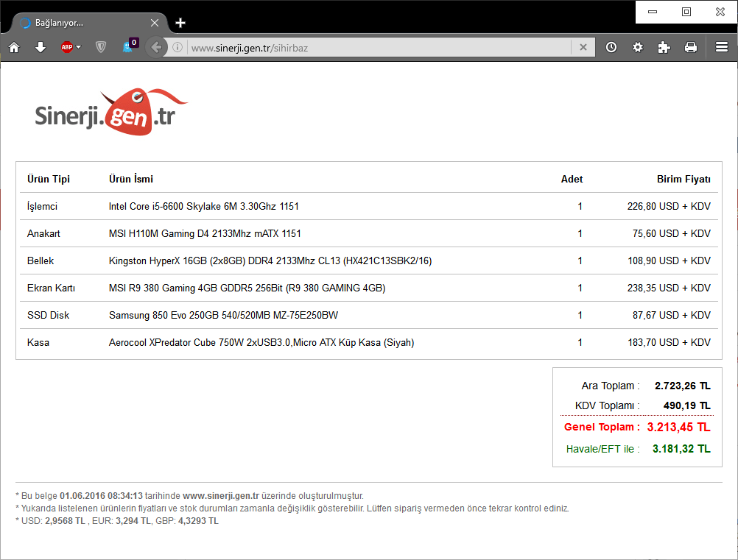The width and height of the screenshot is (738, 560).
Task: Print the page with printer icon
Action: point(691,47)
